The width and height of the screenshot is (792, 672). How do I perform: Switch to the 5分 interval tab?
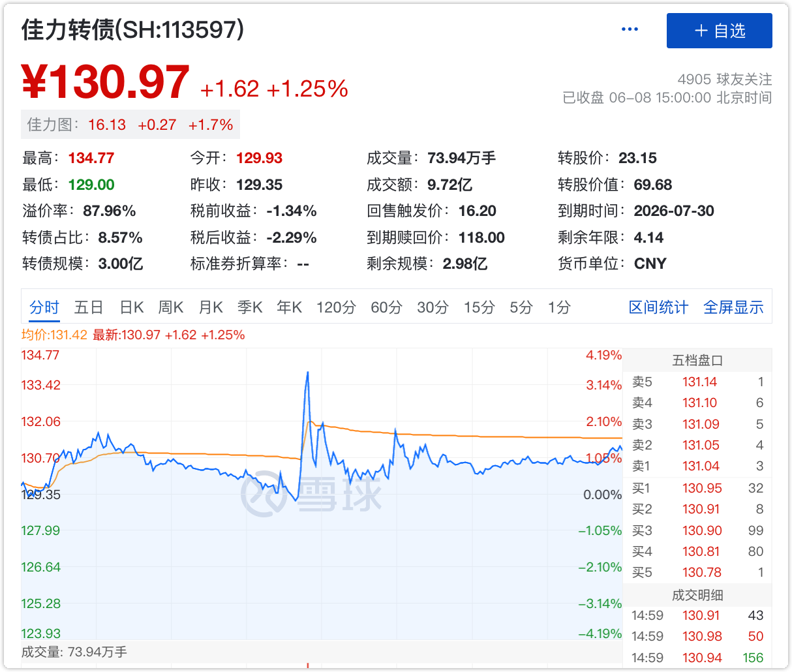click(521, 307)
